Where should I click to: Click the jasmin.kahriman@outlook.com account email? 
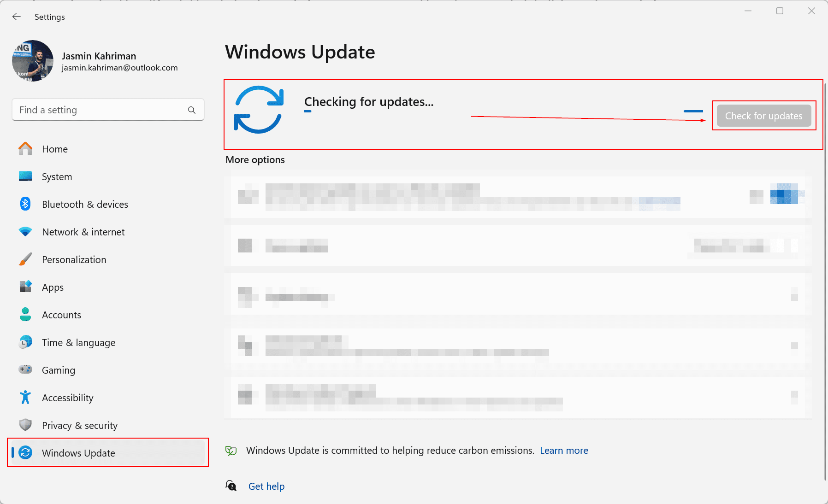pyautogui.click(x=119, y=68)
